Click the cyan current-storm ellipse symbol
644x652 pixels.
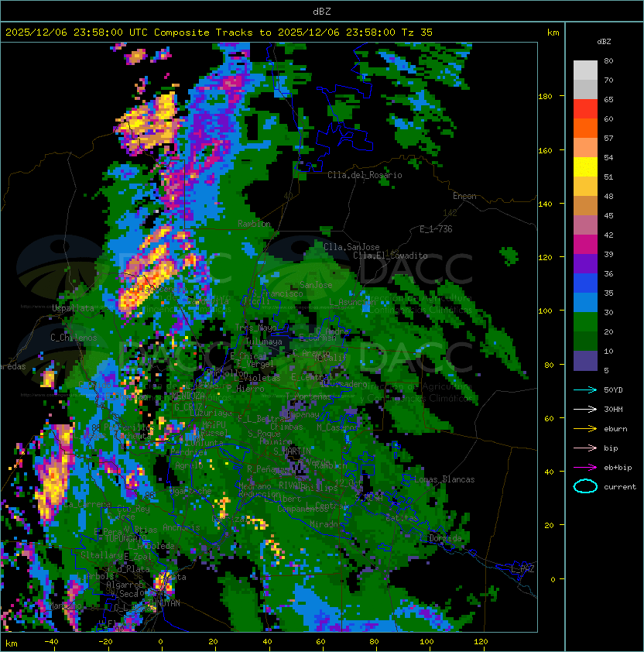click(585, 486)
